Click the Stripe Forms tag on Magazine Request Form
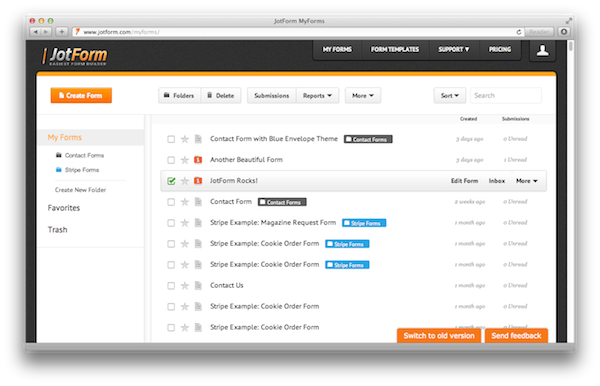This screenshot has width=600, height=386. click(364, 223)
